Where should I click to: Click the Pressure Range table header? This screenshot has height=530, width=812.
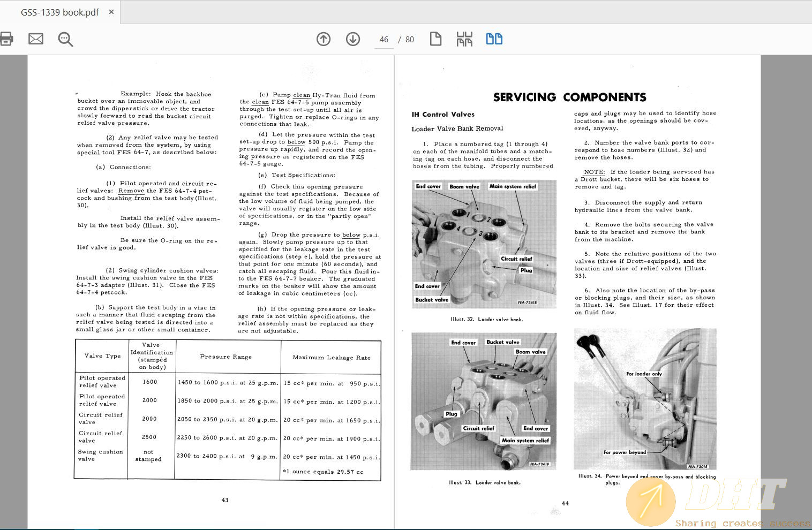point(225,357)
